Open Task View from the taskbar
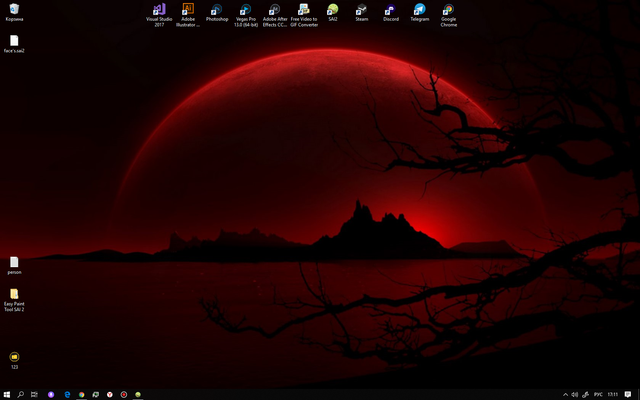Image resolution: width=640 pixels, height=400 pixels. (34, 394)
